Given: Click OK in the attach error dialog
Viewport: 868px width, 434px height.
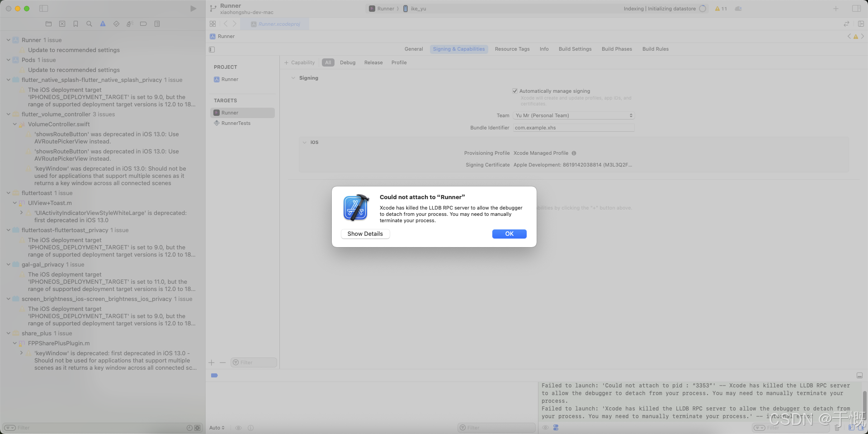Looking at the screenshot, I should [509, 234].
